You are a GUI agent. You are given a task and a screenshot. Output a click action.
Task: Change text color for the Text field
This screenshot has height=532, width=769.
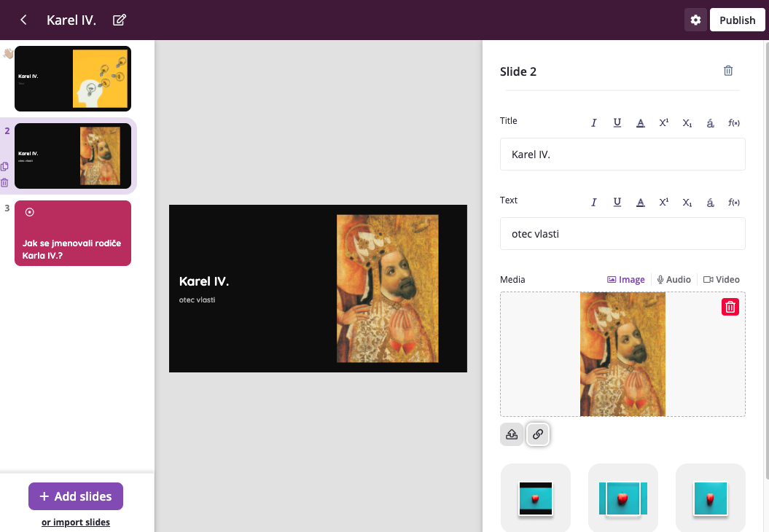[x=641, y=203]
